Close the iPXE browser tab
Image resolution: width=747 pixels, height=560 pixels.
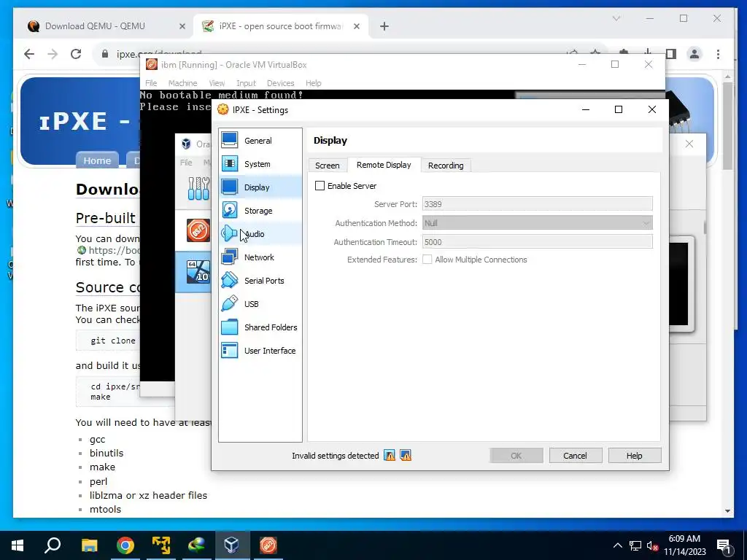coord(356,26)
